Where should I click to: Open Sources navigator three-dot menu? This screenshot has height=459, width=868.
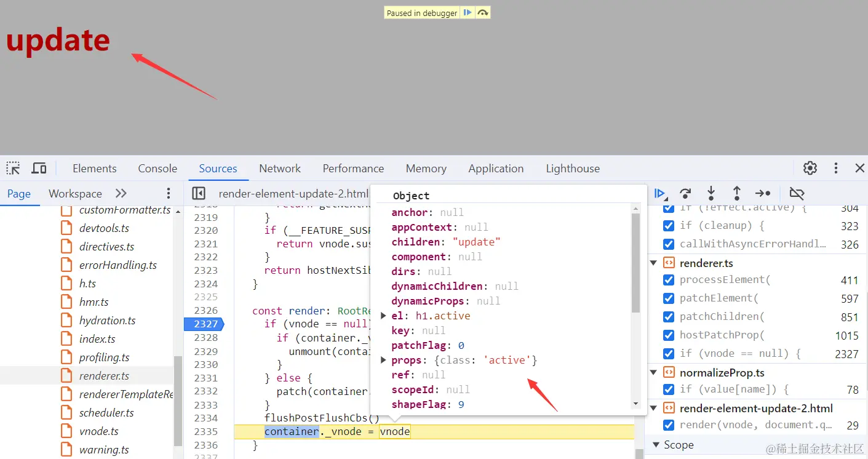click(x=169, y=193)
